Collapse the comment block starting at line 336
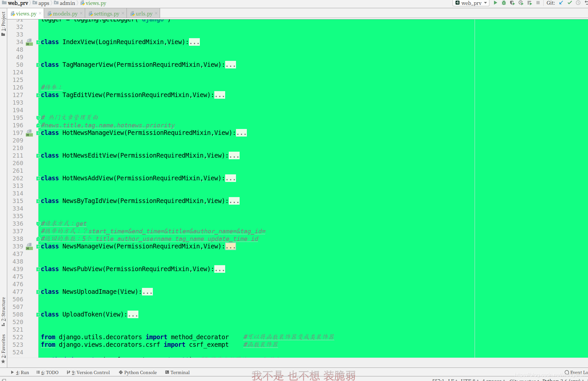This screenshot has width=588, height=381. [x=38, y=224]
